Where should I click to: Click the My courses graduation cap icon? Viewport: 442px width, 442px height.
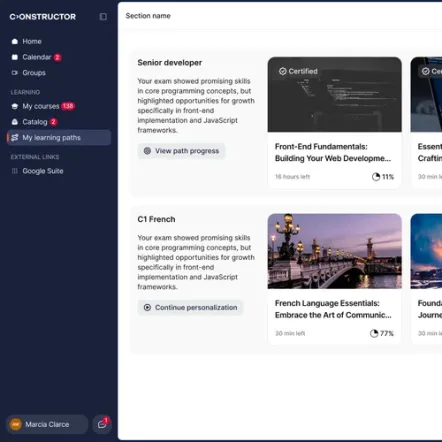pos(15,106)
